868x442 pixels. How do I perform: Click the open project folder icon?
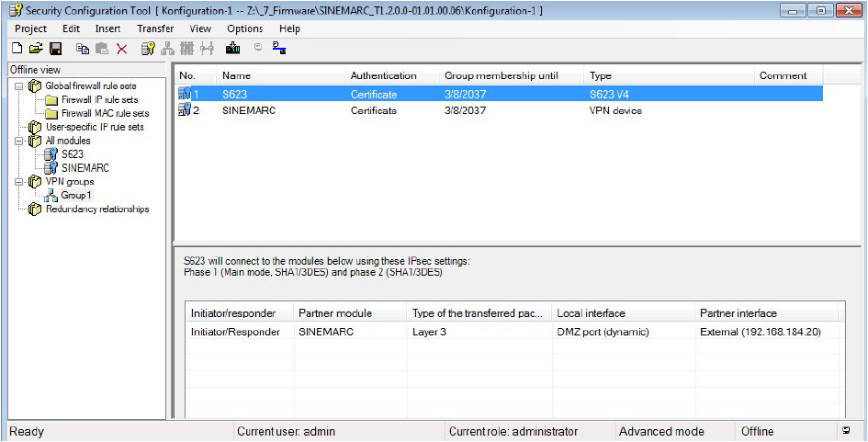click(36, 49)
